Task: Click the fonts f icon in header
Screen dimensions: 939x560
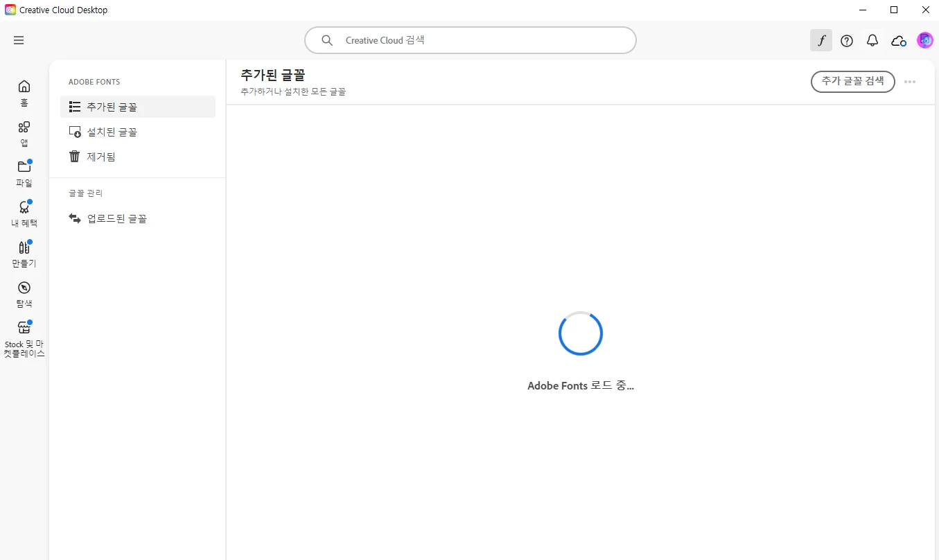Action: (821, 40)
